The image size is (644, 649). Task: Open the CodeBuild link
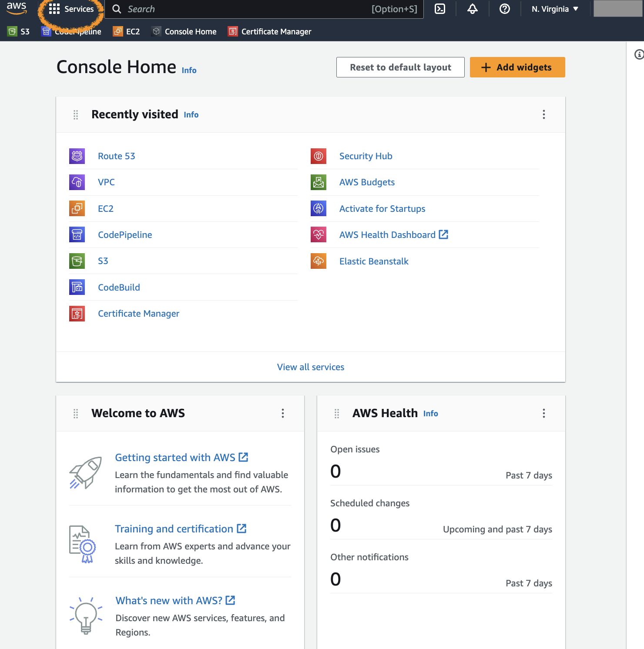coord(119,288)
